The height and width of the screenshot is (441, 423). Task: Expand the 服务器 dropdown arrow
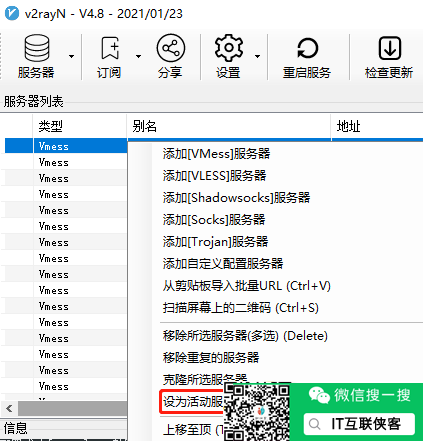(x=71, y=56)
